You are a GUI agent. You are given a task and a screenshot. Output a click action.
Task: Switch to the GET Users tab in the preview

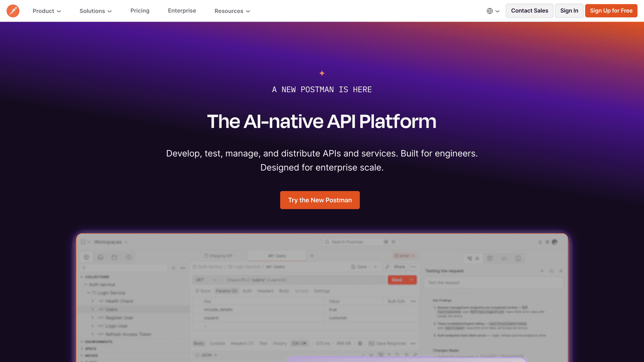tap(277, 256)
